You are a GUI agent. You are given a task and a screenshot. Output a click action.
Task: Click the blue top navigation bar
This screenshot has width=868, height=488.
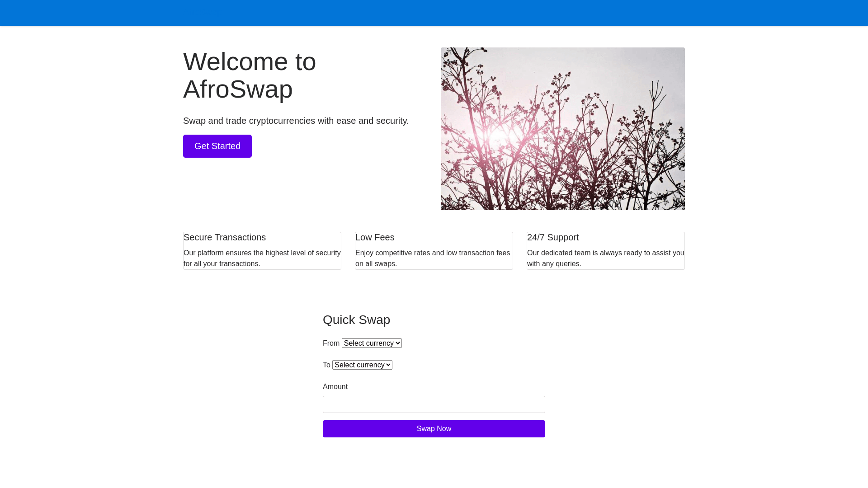point(434,13)
